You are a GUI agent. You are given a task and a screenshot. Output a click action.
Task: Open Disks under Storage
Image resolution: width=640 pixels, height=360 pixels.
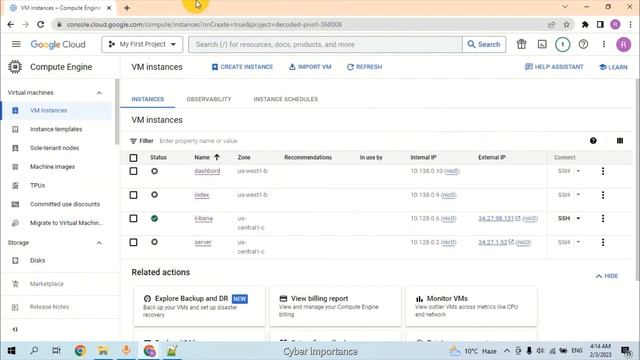point(38,260)
